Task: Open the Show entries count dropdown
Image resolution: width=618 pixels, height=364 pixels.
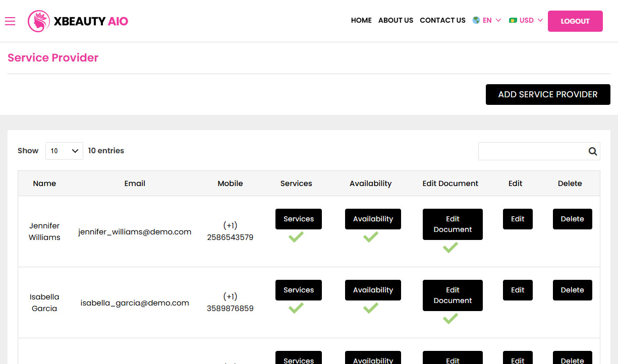Action: (x=64, y=151)
